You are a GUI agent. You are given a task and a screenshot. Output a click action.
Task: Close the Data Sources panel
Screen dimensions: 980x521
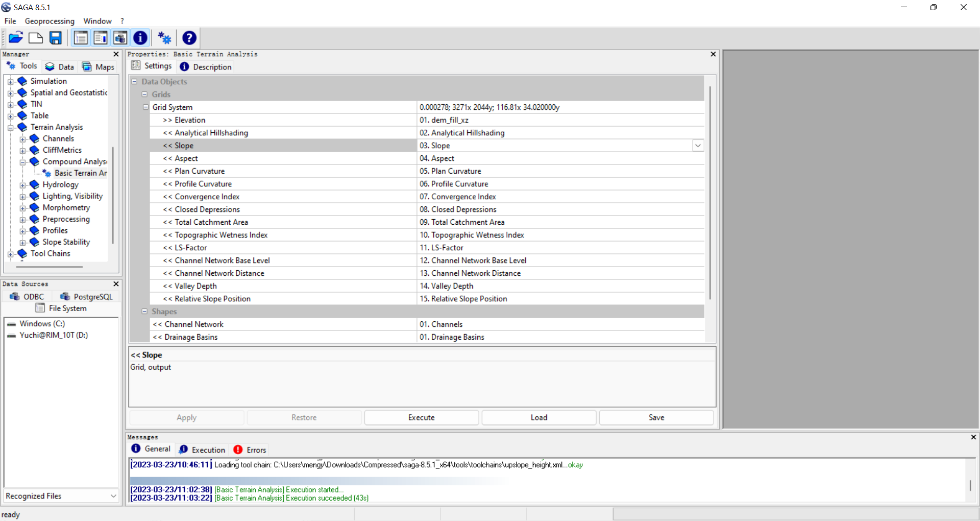116,284
